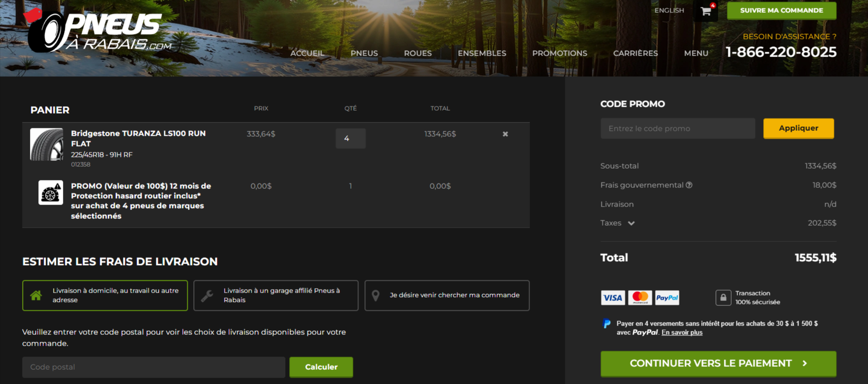The height and width of the screenshot is (384, 868).
Task: Click the hazard protection promo icon
Action: click(x=51, y=193)
